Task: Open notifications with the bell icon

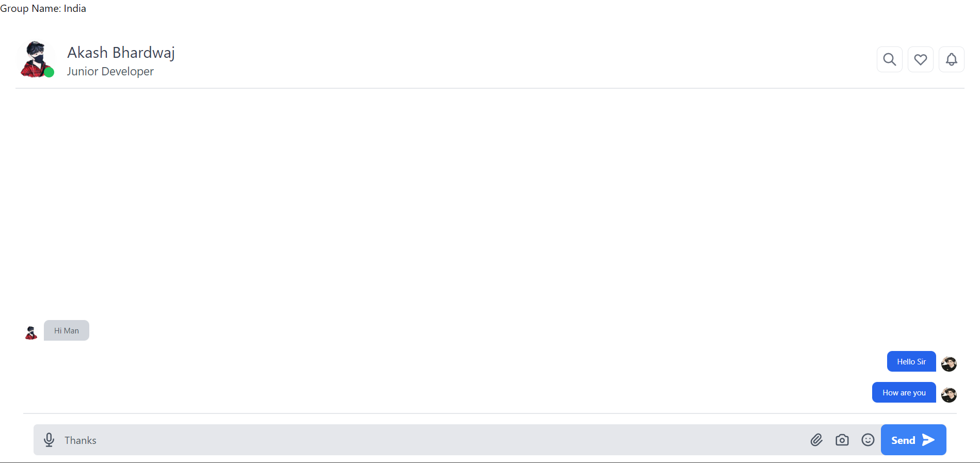Action: 952,59
